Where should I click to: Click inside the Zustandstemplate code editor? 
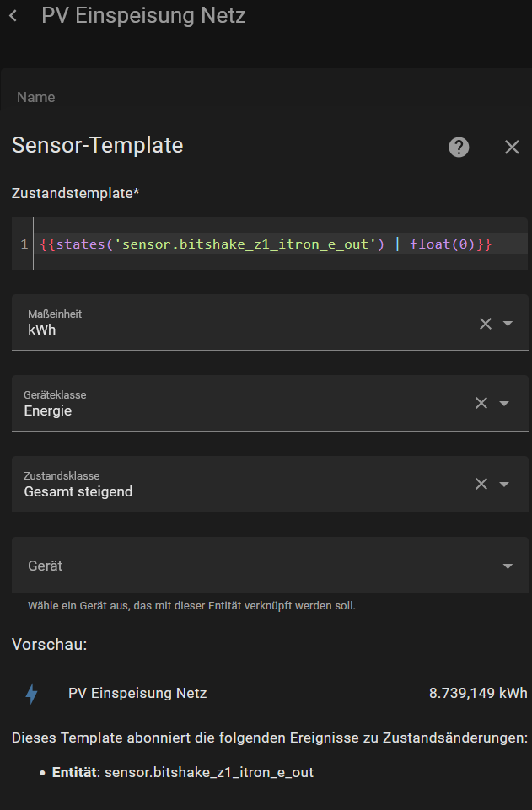coord(281,244)
